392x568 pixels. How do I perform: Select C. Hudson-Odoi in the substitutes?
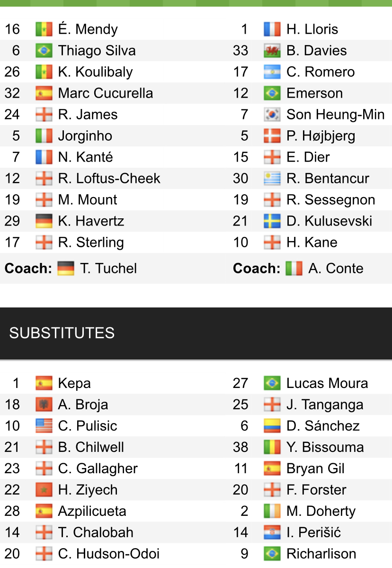click(x=108, y=554)
